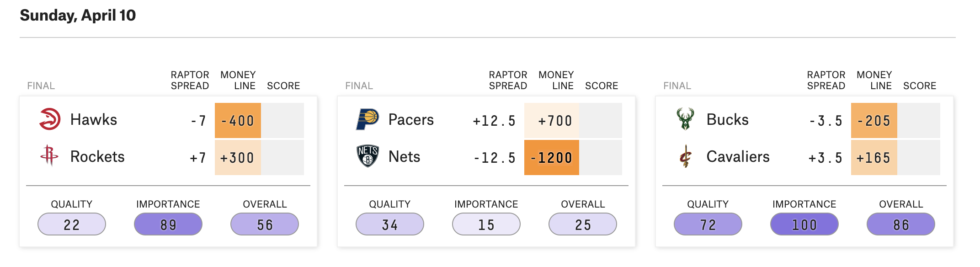
Task: Click the Importance 100 rating pill
Action: (x=804, y=224)
